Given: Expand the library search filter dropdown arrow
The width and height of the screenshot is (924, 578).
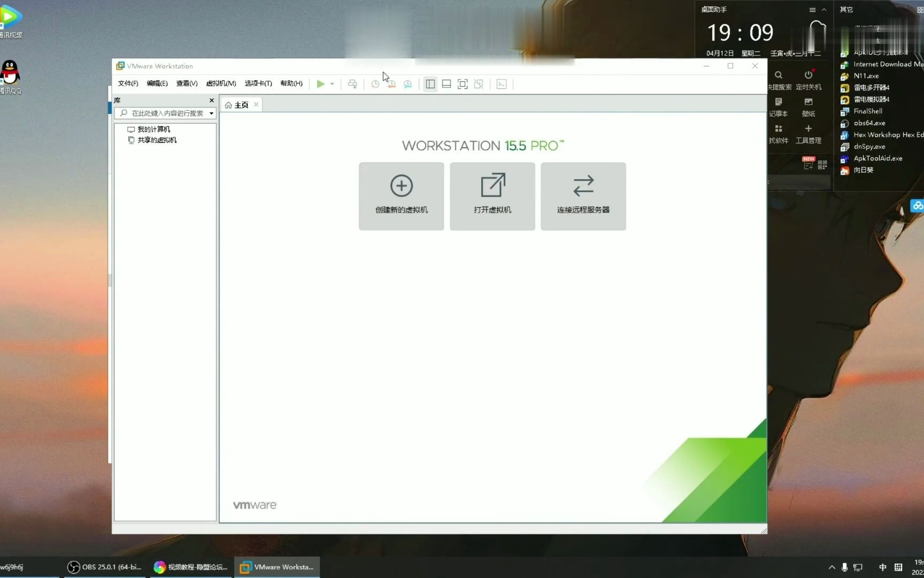Looking at the screenshot, I should tap(212, 113).
